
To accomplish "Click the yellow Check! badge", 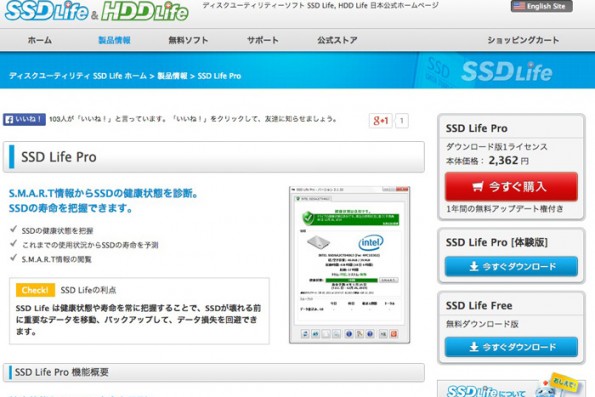I will pyautogui.click(x=35, y=290).
